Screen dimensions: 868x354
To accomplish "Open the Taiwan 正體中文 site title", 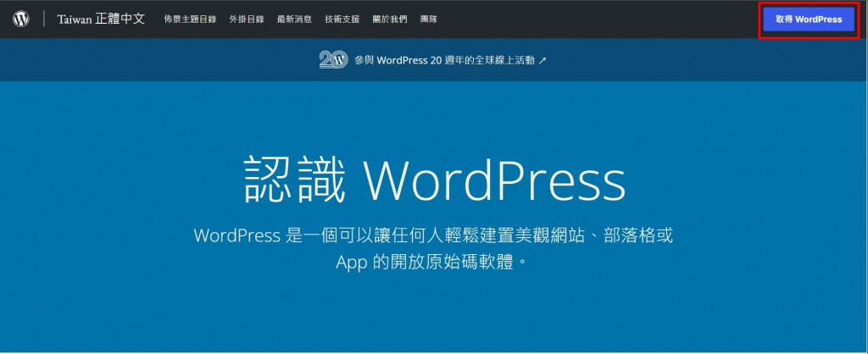I will point(101,19).
